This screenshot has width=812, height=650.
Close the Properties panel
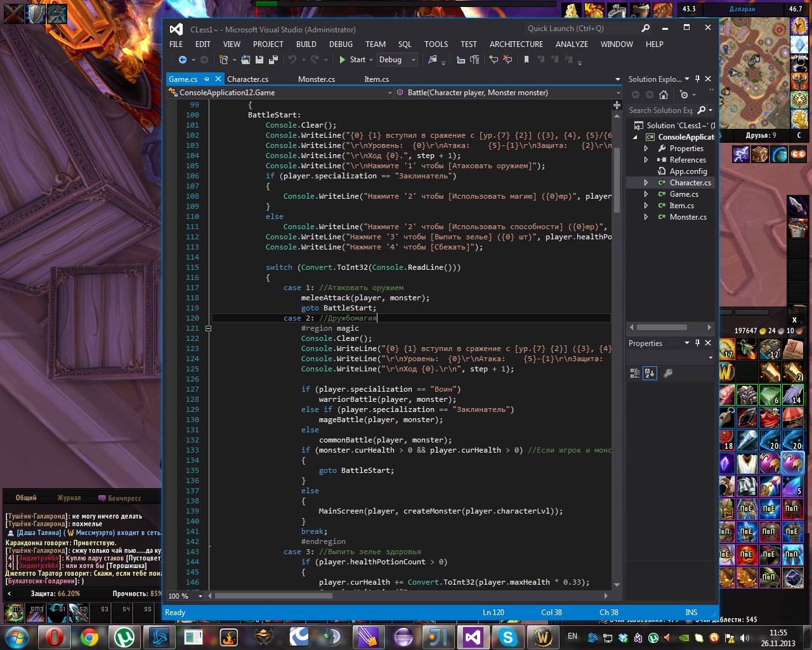click(708, 343)
